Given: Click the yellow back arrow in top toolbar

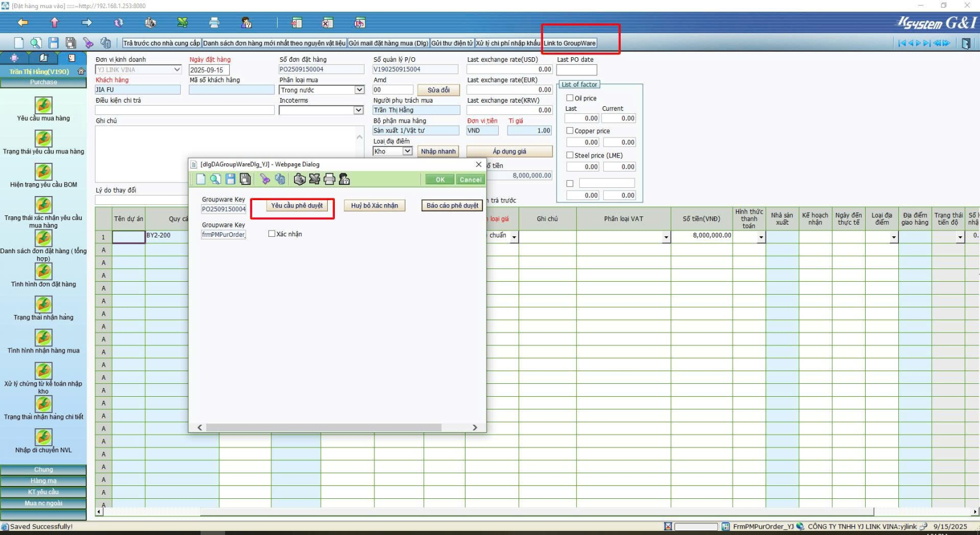Looking at the screenshot, I should coord(23,23).
